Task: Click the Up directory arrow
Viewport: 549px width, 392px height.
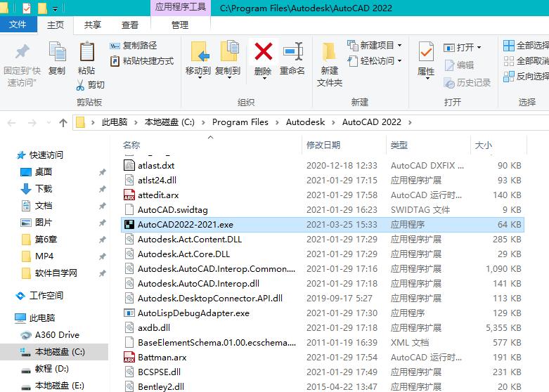Action: click(x=63, y=122)
